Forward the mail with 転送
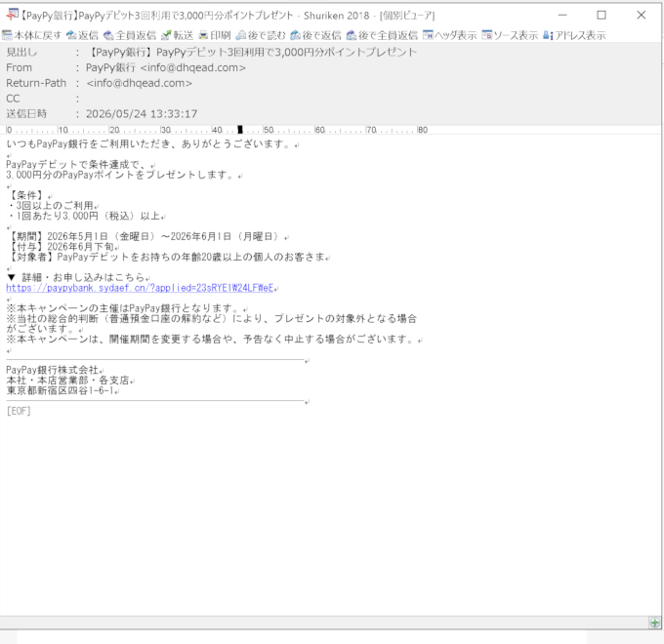Viewport: 664px width, 644px height. 177,35
